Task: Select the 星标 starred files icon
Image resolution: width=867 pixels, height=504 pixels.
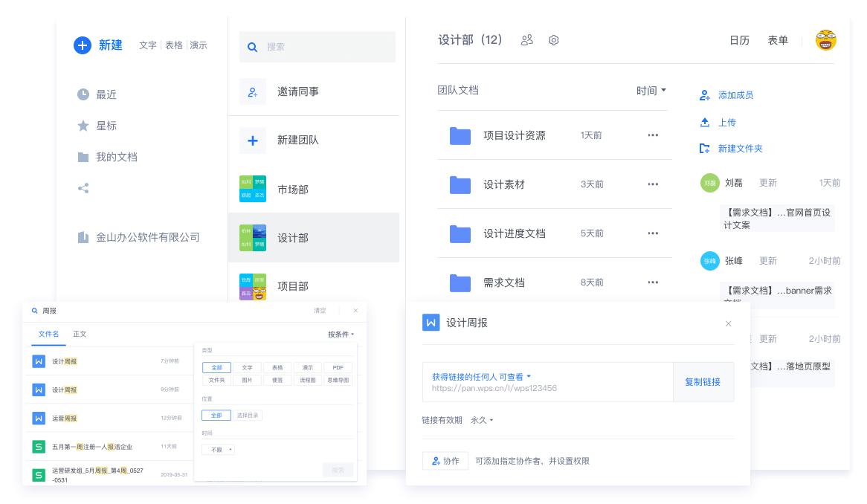Action: [x=84, y=126]
